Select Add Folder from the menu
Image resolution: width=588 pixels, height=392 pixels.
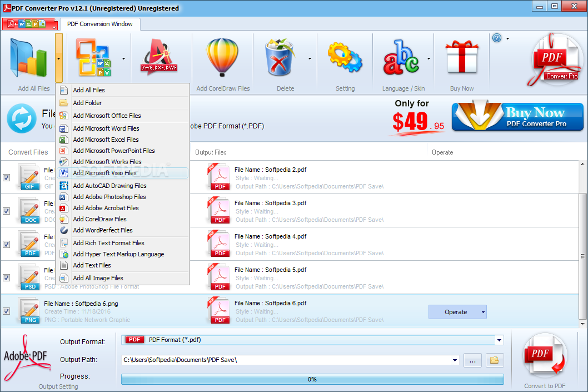tap(123, 103)
